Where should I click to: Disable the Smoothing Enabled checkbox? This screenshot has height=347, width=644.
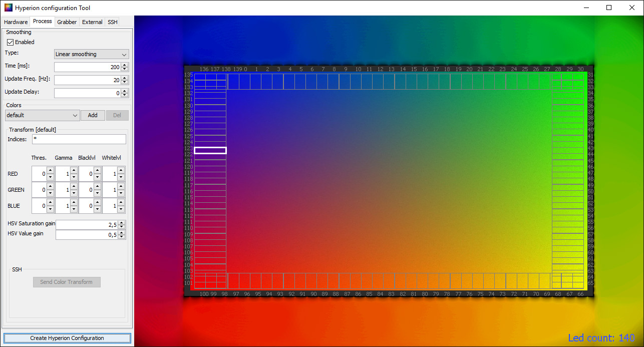(10, 42)
